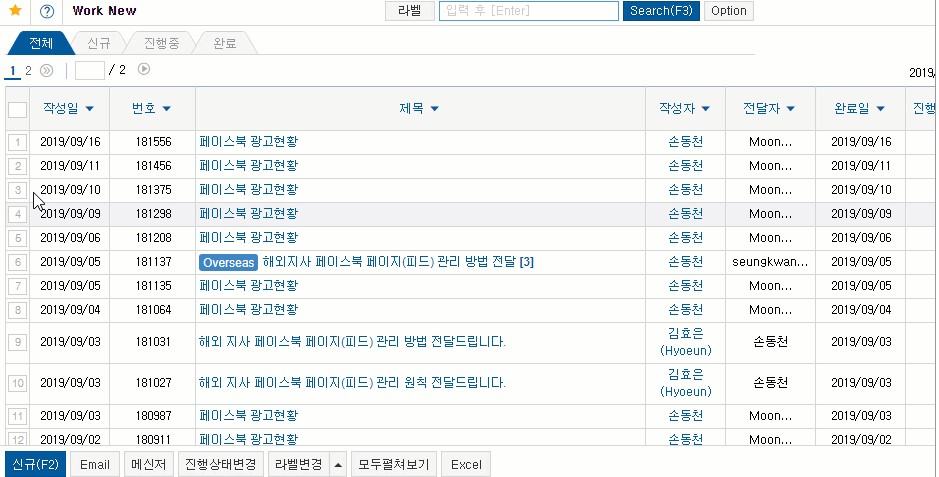
Task: Switch to the 완료 tab
Action: coord(225,43)
